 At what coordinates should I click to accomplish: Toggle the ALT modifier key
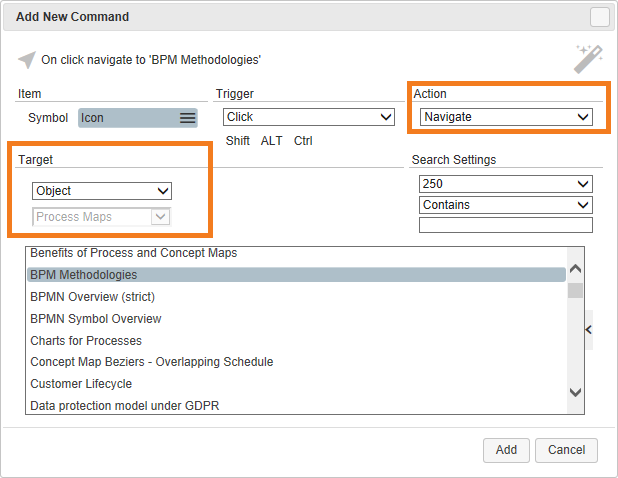(272, 141)
